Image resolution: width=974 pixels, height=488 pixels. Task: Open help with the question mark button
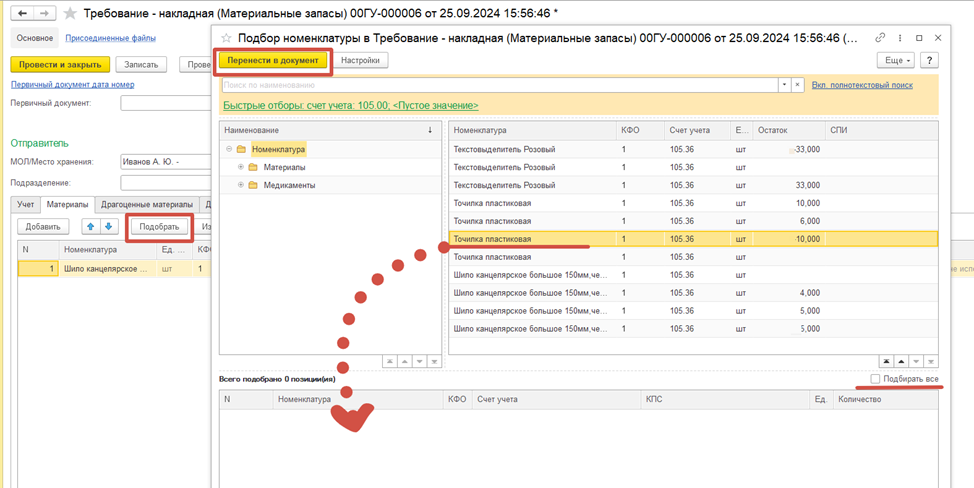click(x=929, y=60)
